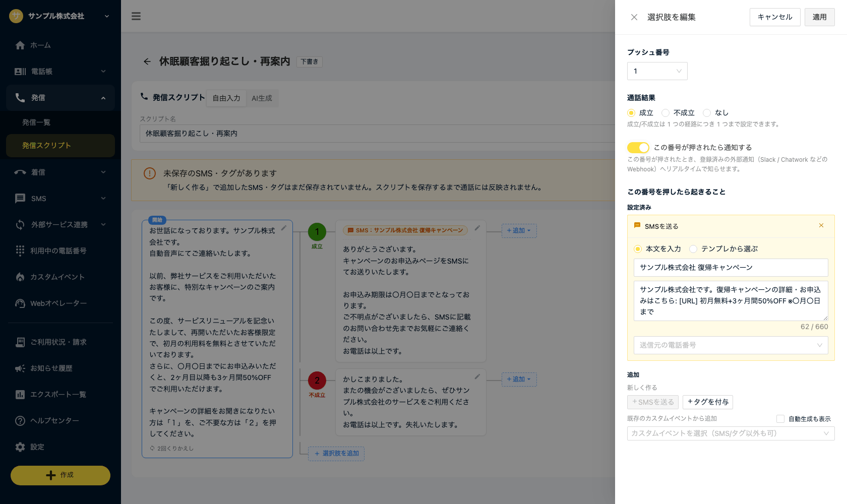Expand the サンプル株式会社 company switcher
Viewport: 847px width, 504px height.
coord(107,16)
